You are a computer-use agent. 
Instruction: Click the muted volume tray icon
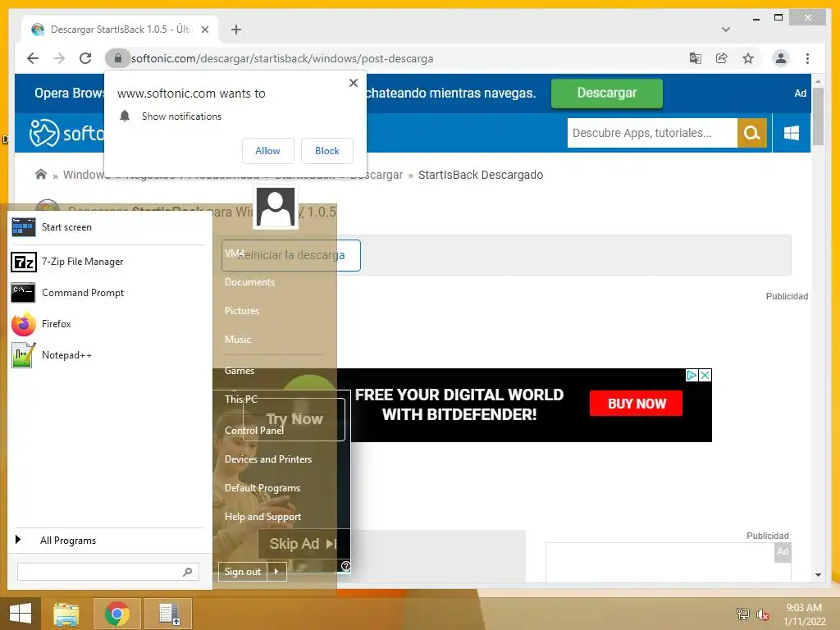[x=762, y=614]
